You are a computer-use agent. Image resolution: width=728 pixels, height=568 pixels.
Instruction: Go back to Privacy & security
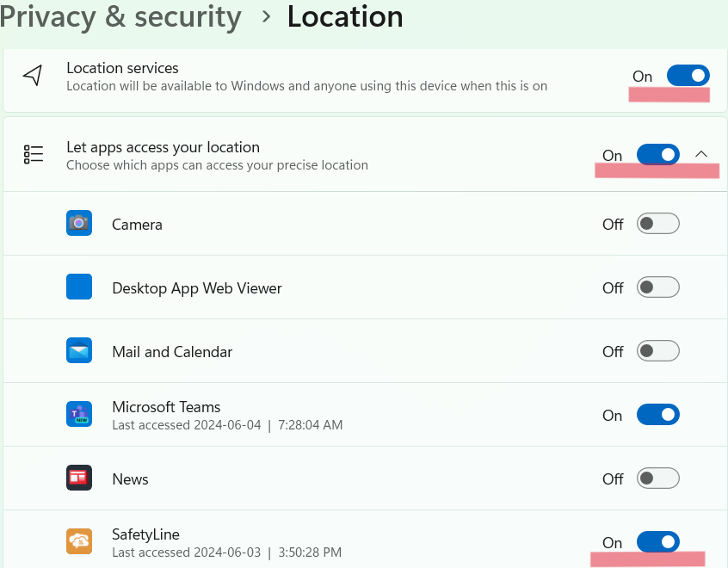point(120,16)
